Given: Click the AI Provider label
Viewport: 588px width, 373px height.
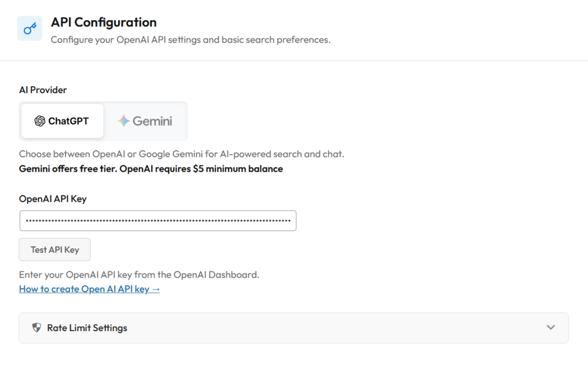Looking at the screenshot, I should pyautogui.click(x=43, y=90).
